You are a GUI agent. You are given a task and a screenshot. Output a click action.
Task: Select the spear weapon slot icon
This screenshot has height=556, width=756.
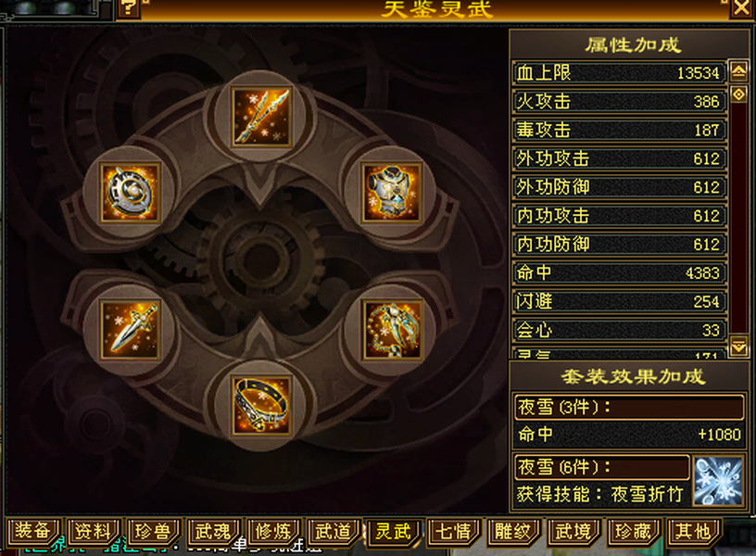point(261,117)
